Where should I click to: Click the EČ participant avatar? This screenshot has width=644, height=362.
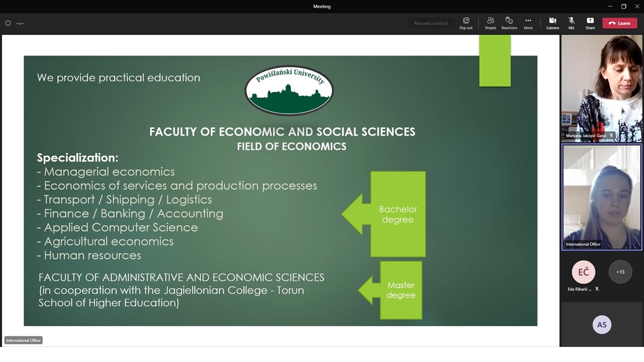click(x=583, y=272)
